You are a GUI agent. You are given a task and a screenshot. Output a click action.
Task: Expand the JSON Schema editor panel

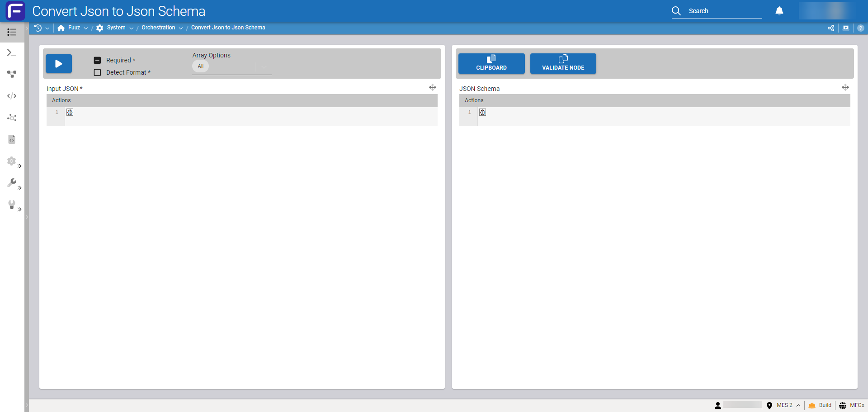(845, 87)
